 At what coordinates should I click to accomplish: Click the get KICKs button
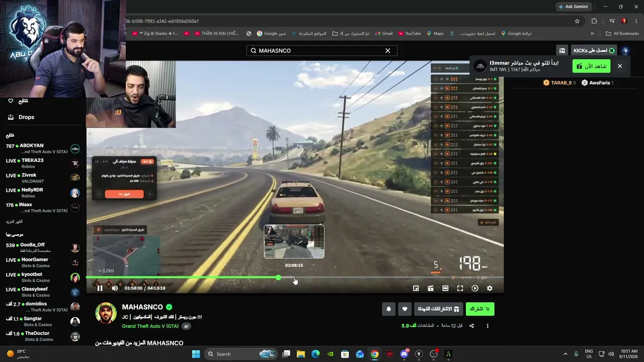click(x=594, y=51)
